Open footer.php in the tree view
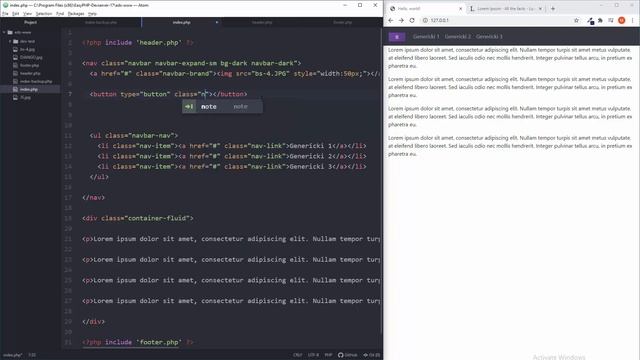 29,65
